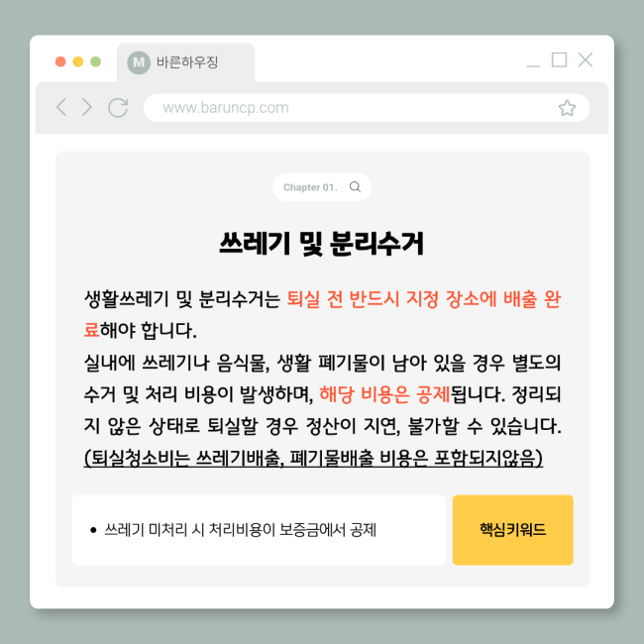644x644 pixels.
Task: Click the underlined 퇴실청소비는 쓰레기배출 sentence
Action: pos(313,458)
